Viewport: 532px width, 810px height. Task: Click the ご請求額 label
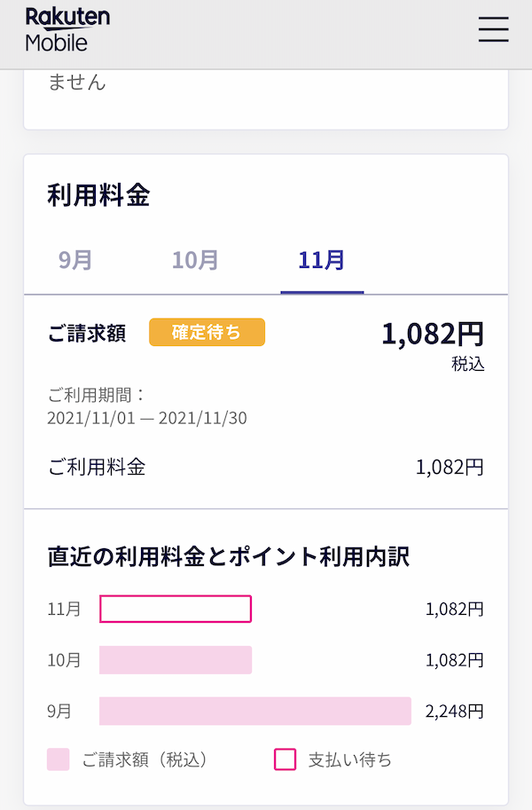pyautogui.click(x=86, y=333)
